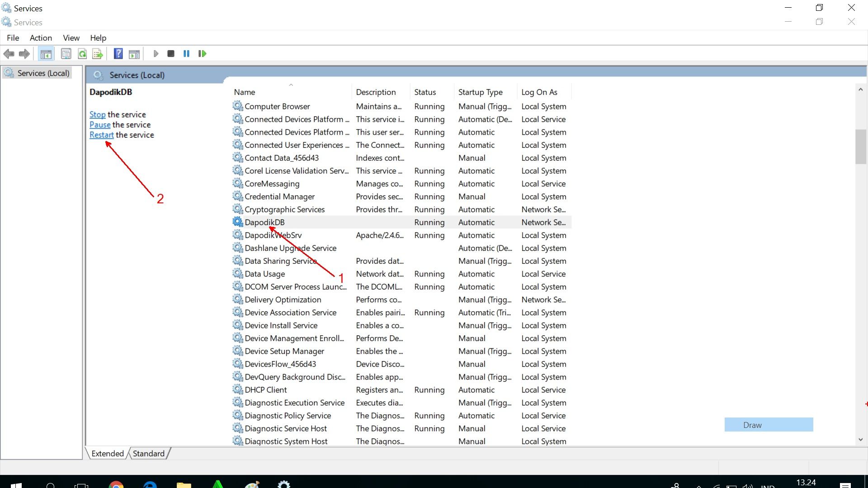868x488 pixels.
Task: Click the Draw button
Action: (769, 425)
